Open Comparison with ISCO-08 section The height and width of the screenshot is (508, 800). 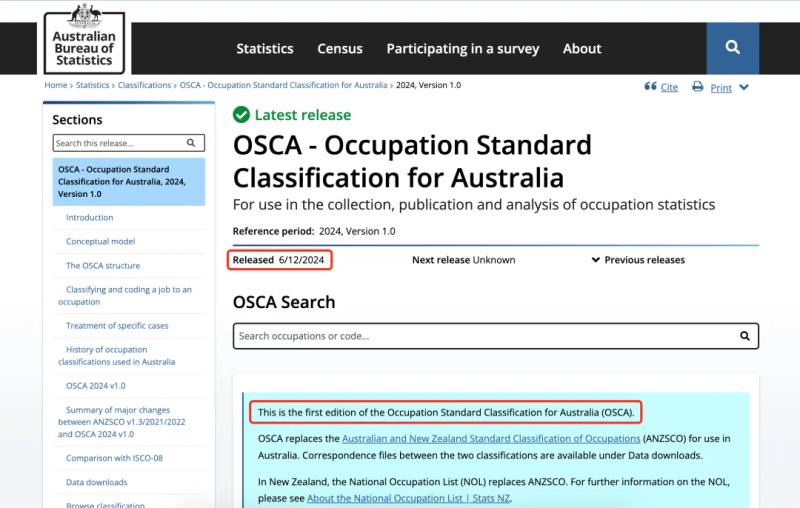point(114,458)
